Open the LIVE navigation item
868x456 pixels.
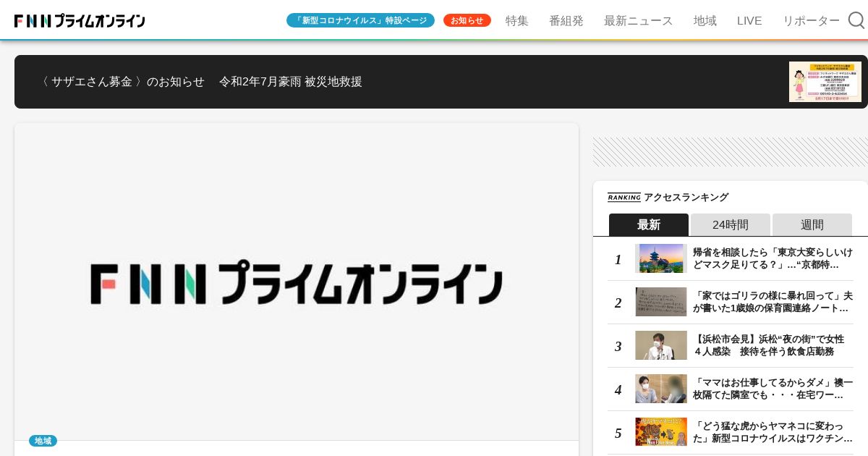click(x=749, y=20)
